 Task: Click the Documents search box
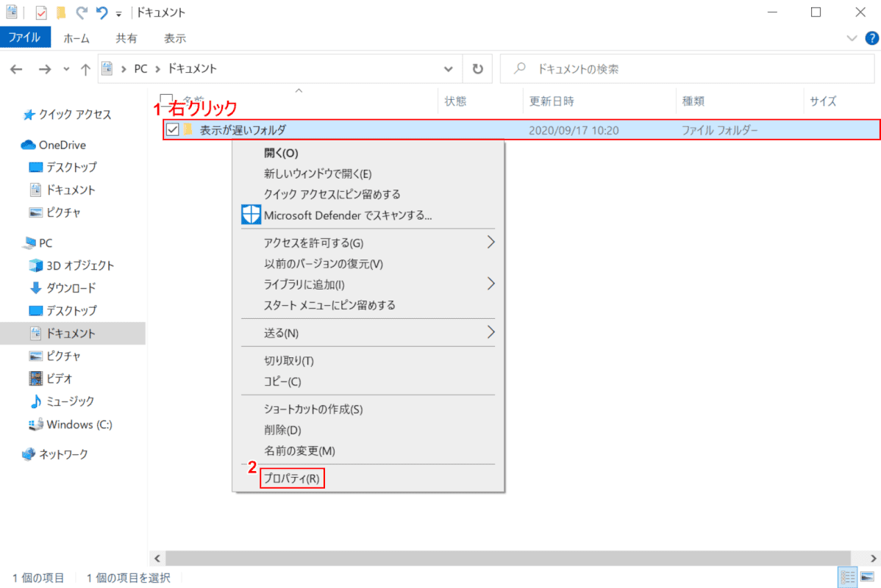(687, 69)
